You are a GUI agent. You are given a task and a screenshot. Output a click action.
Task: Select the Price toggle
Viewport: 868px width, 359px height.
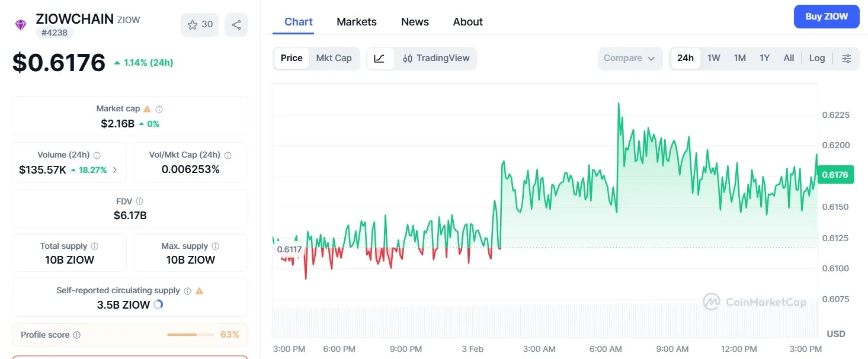[291, 58]
